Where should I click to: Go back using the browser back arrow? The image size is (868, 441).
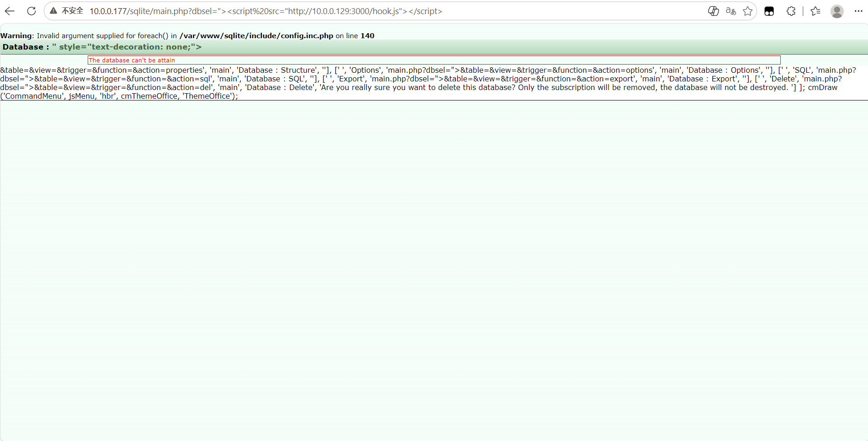(10, 11)
